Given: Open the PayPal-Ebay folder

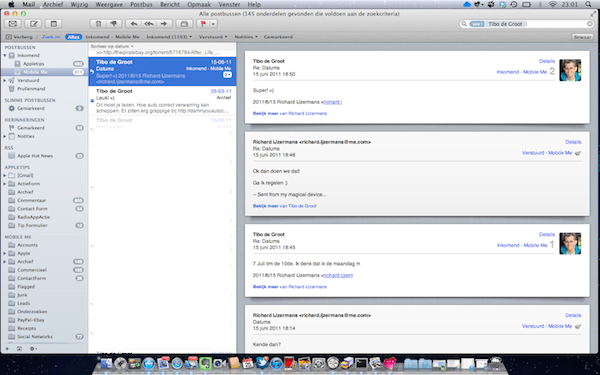Looking at the screenshot, I should click(x=44, y=320).
